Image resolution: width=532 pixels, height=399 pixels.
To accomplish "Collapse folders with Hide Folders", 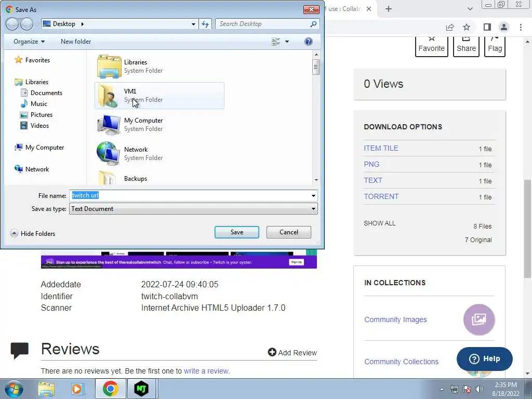I will (33, 233).
